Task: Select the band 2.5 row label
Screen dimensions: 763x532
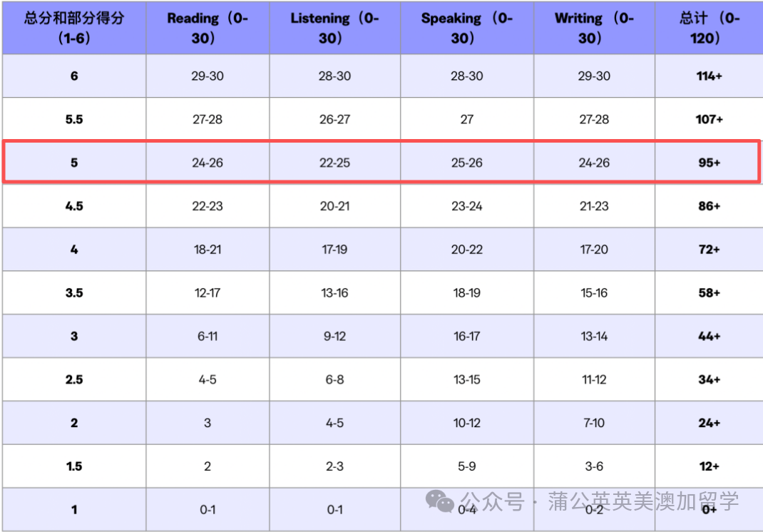Action: (x=74, y=379)
